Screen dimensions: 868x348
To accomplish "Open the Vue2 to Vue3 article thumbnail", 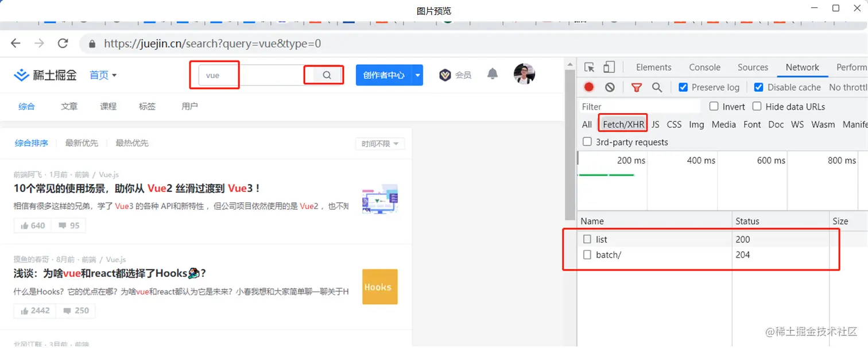I will [380, 199].
